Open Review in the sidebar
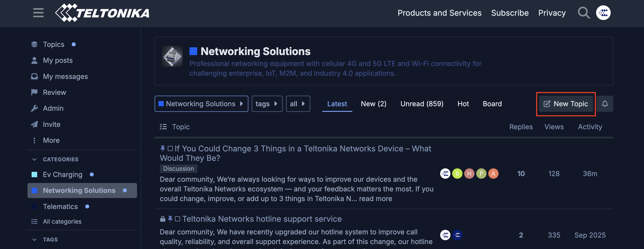Screen dimensions: 644x249 coord(54,92)
